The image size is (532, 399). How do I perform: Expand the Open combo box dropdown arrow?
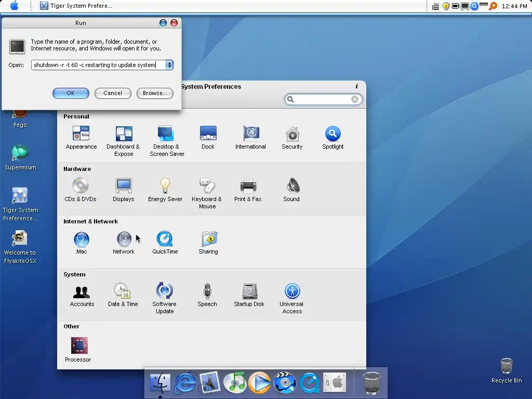[169, 65]
